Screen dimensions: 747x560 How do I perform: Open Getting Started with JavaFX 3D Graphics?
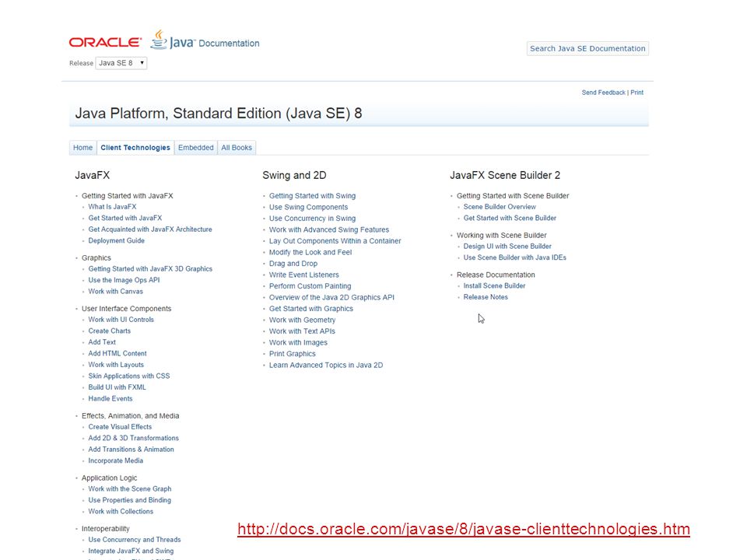coord(150,268)
